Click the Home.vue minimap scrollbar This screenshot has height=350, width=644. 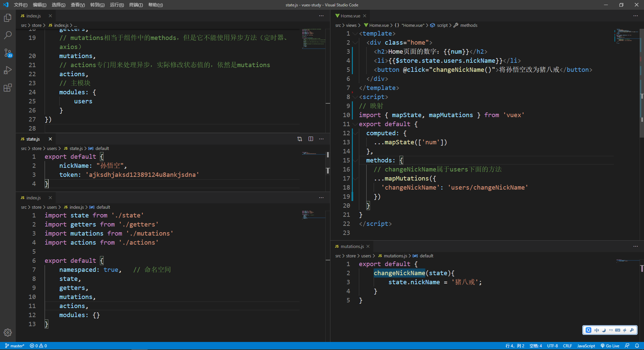[642, 84]
